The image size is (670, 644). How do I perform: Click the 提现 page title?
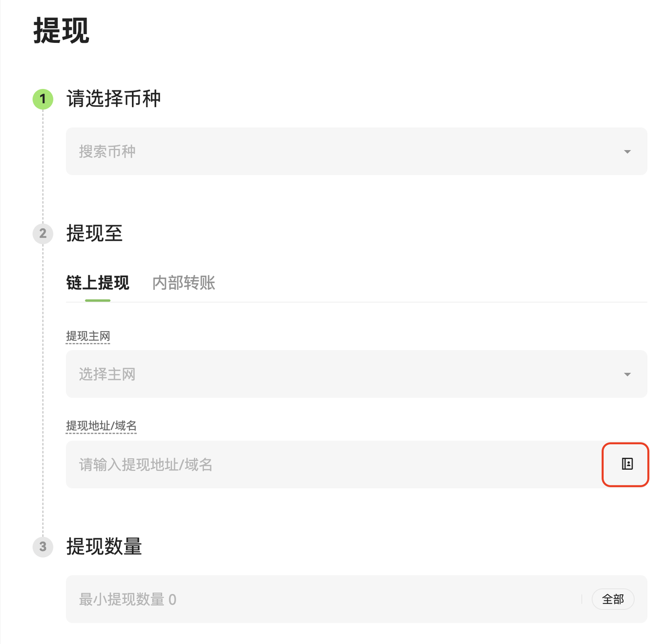pos(61,30)
